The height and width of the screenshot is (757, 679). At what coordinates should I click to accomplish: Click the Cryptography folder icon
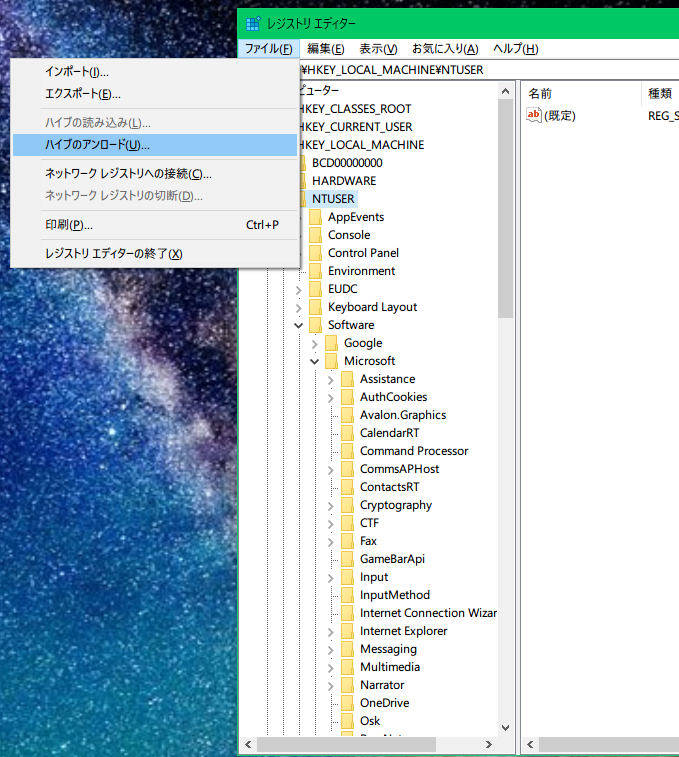point(347,505)
